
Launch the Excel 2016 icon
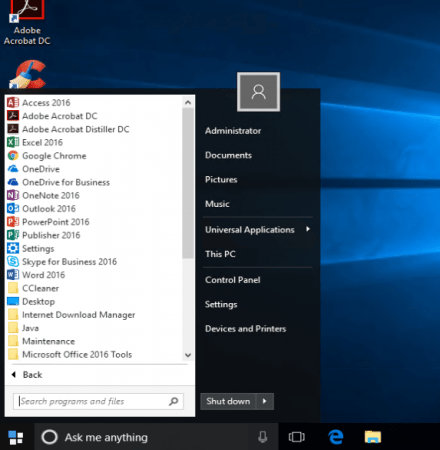tap(13, 142)
